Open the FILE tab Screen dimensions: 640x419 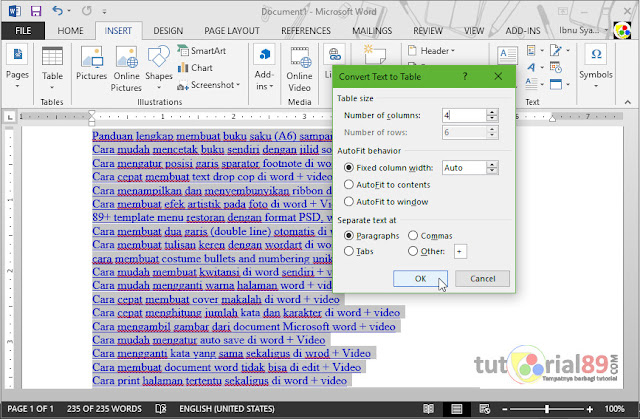[x=23, y=31]
